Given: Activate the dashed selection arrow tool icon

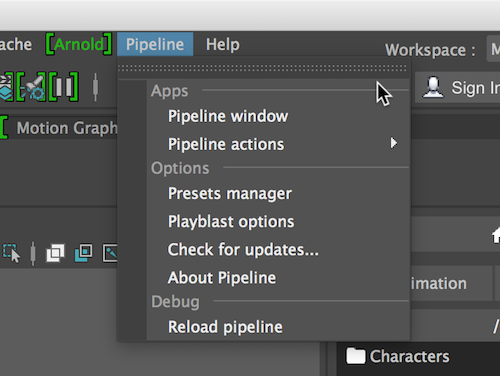Looking at the screenshot, I should (11, 253).
